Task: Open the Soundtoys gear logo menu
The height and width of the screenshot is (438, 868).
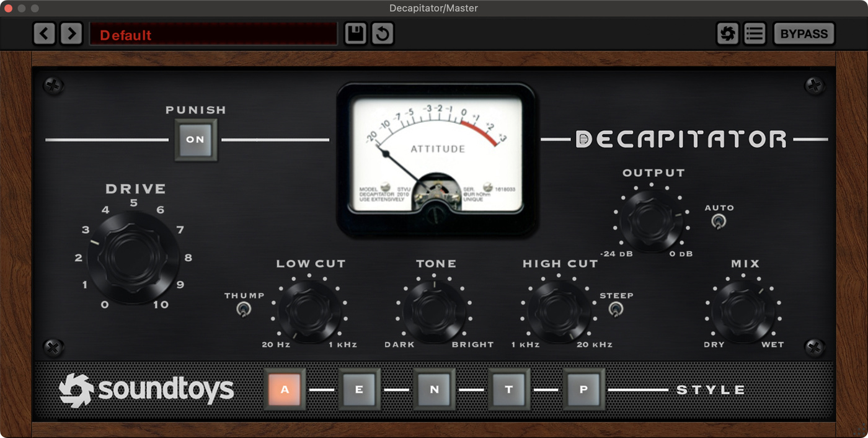Action: (x=727, y=34)
